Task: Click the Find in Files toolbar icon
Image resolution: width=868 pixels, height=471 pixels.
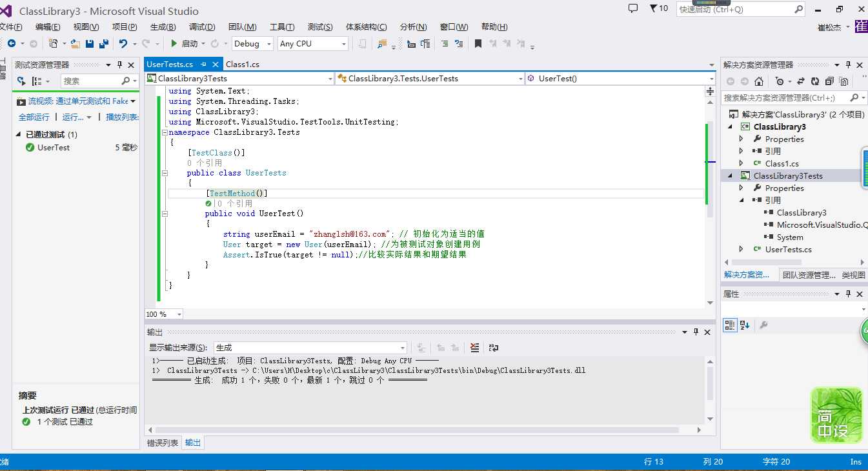Action: [x=381, y=44]
